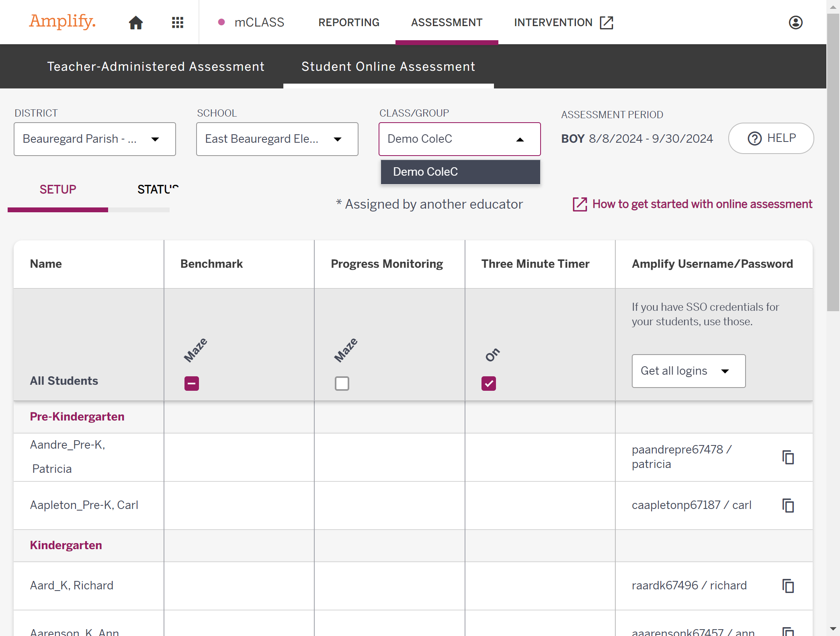Screen dimensions: 840x636
Task: Click the external link icon beside Intervention
Action: [x=606, y=23]
